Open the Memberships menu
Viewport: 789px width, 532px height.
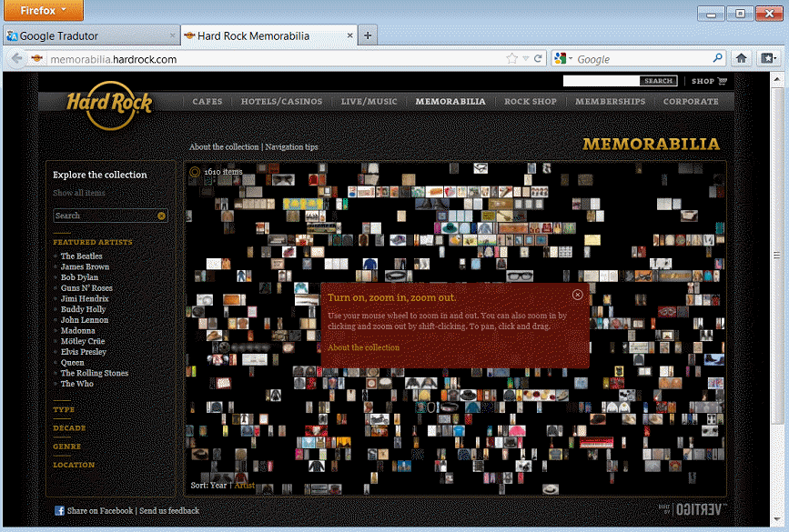(x=611, y=102)
